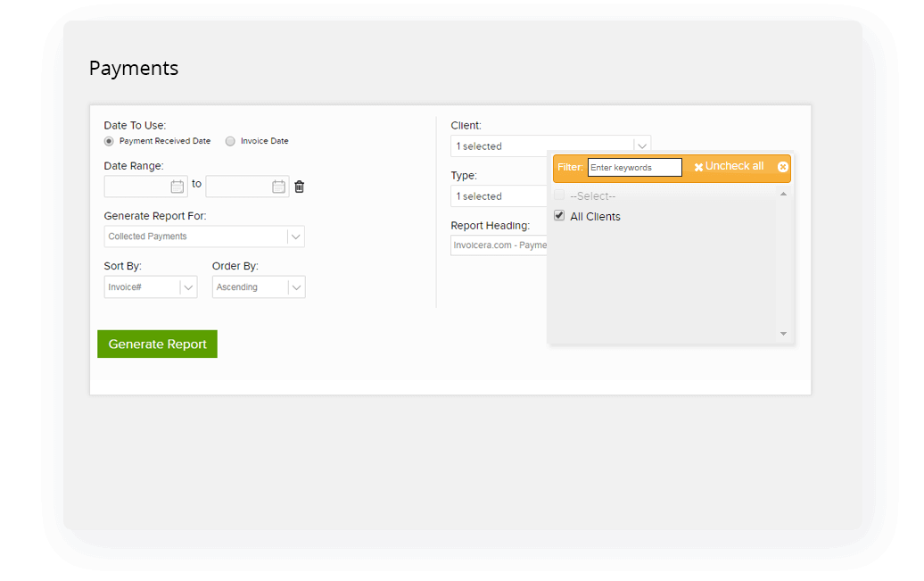Open the Sort By Invoice# dropdown

(x=150, y=287)
